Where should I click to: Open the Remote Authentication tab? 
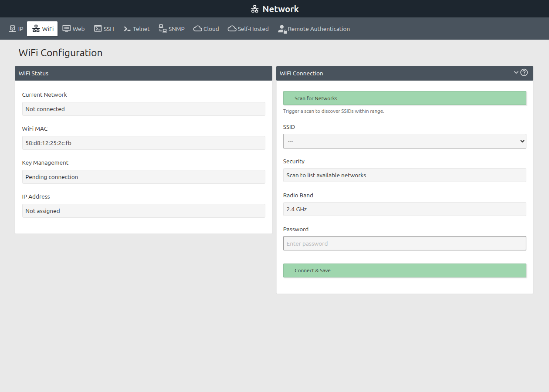point(314,29)
